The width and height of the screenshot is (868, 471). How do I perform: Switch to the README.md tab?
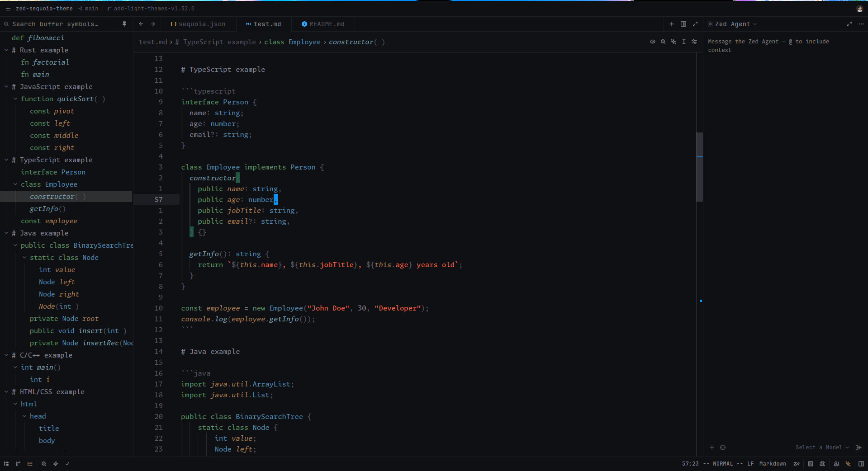(323, 24)
